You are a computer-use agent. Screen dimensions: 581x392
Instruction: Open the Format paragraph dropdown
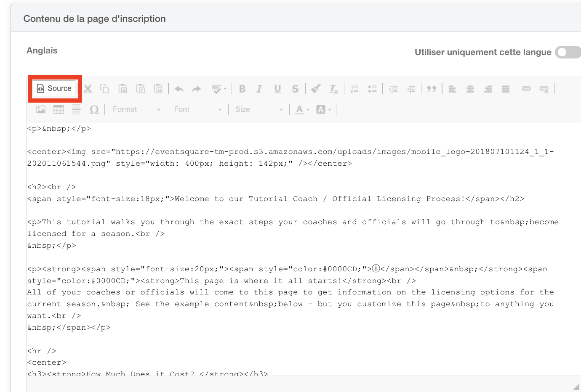tap(135, 109)
